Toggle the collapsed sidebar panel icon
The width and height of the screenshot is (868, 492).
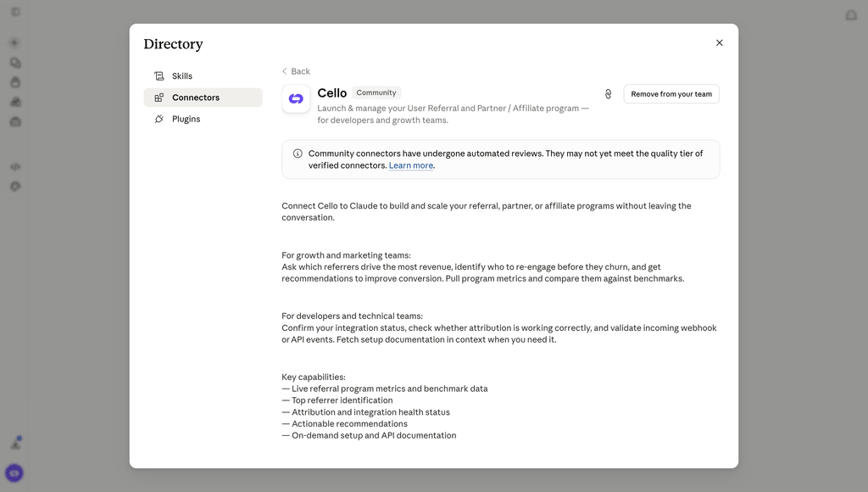pos(15,12)
